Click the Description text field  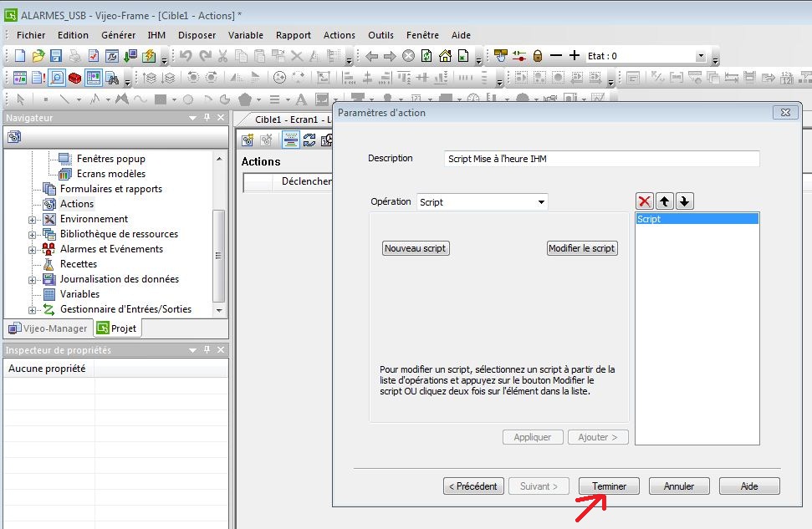pos(601,159)
